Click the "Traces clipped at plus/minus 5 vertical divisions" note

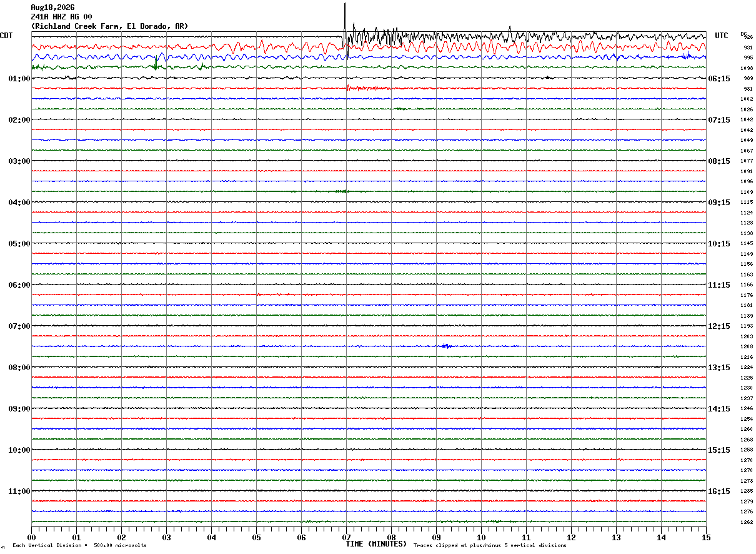coord(490,546)
